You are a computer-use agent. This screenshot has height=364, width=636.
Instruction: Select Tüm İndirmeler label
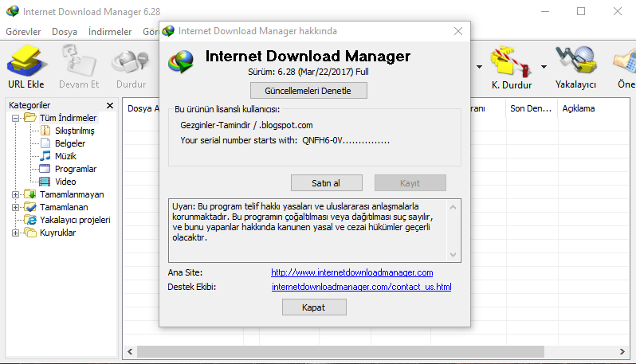[x=69, y=118]
